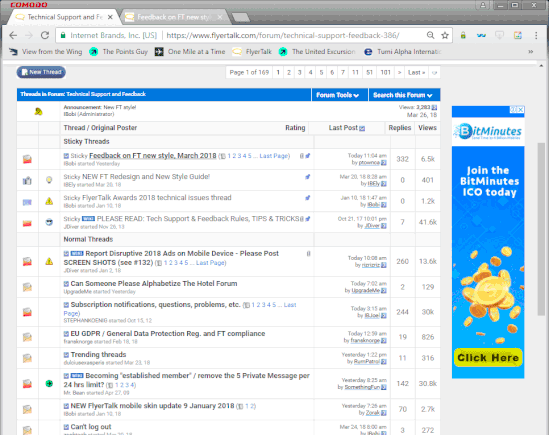Show more bookmarks via the chevron overflow
549x435 pixels.
click(530, 52)
